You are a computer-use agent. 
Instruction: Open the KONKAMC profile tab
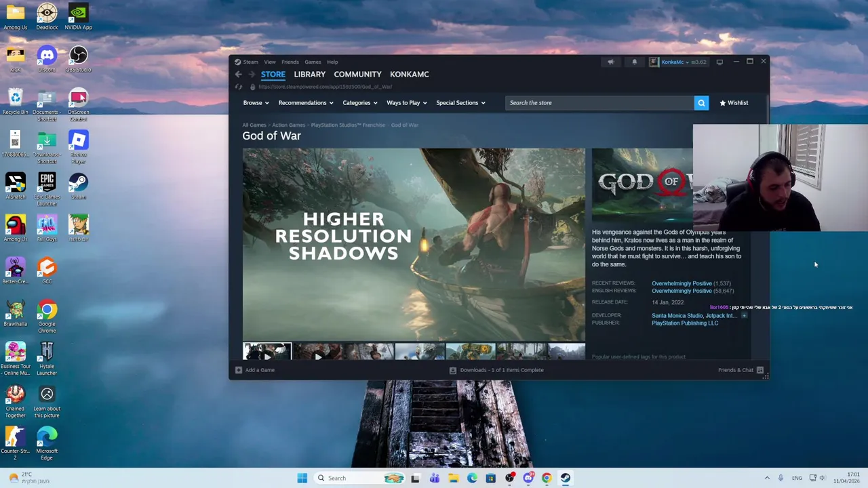click(410, 75)
